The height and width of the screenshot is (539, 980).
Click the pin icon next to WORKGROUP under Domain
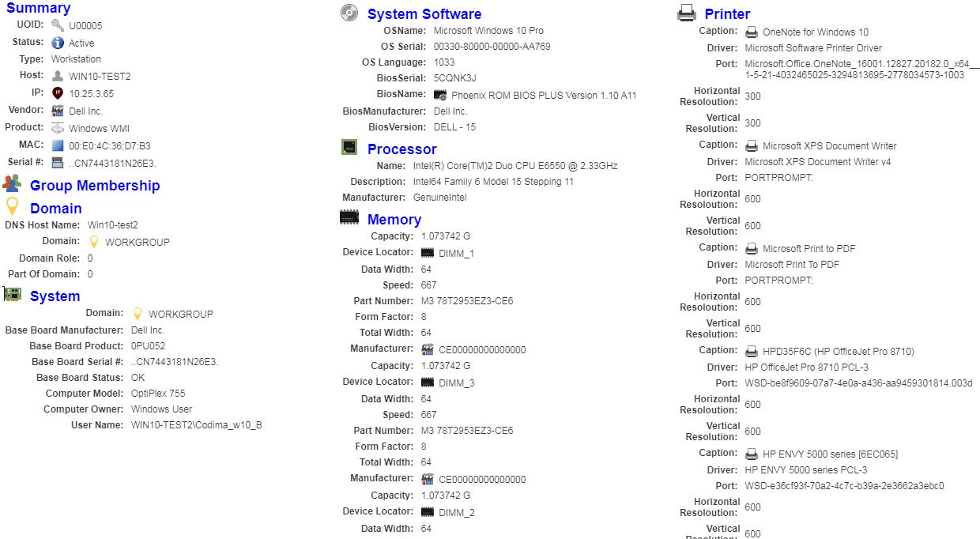pos(94,242)
